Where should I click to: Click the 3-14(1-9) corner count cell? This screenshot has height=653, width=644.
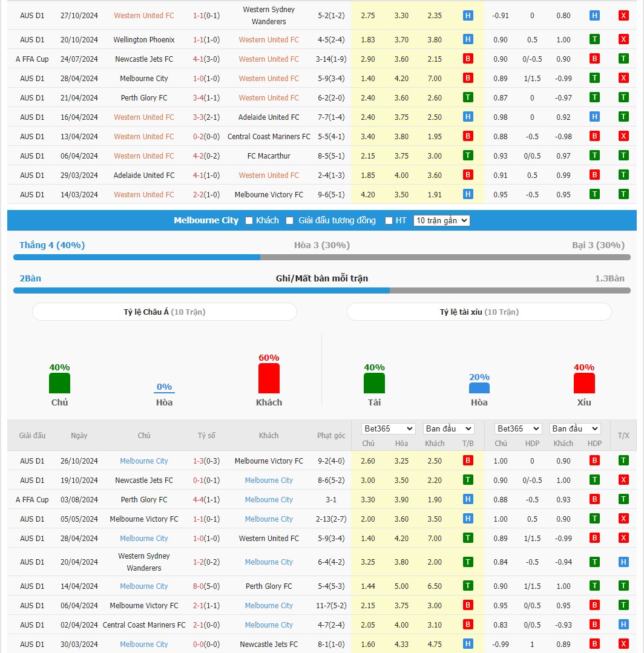pyautogui.click(x=331, y=59)
